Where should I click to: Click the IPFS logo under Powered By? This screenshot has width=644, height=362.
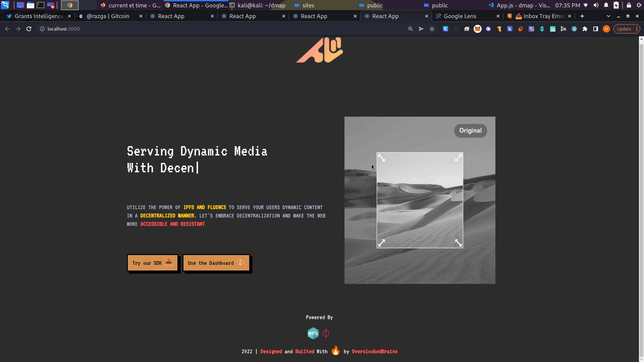click(x=313, y=334)
